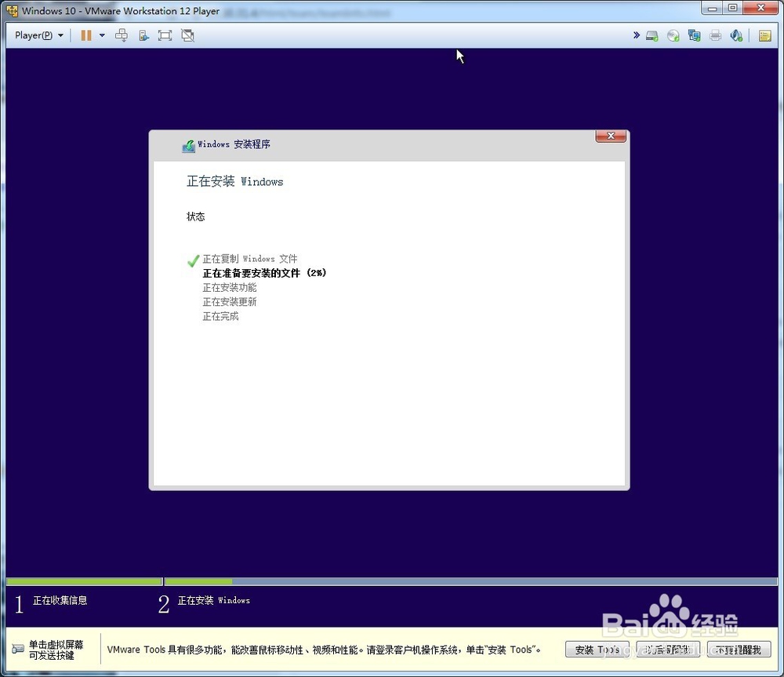Click the green checkmark beside copying files
This screenshot has width=784, height=677.
[193, 260]
